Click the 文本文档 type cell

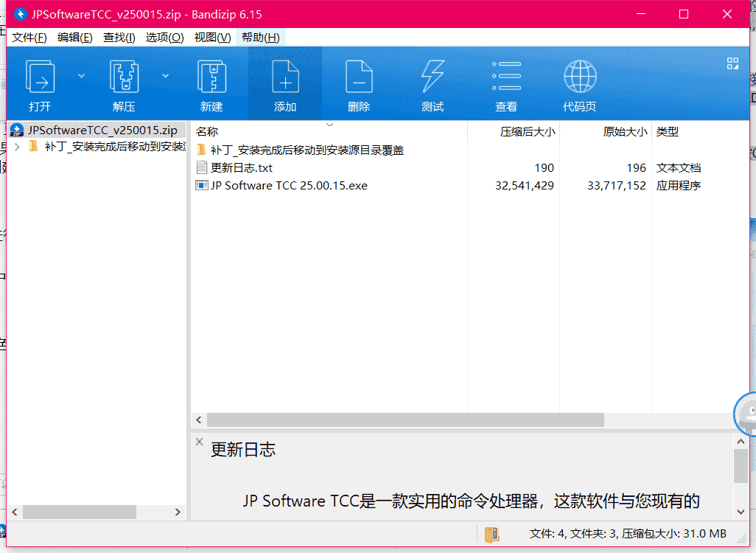click(x=679, y=168)
